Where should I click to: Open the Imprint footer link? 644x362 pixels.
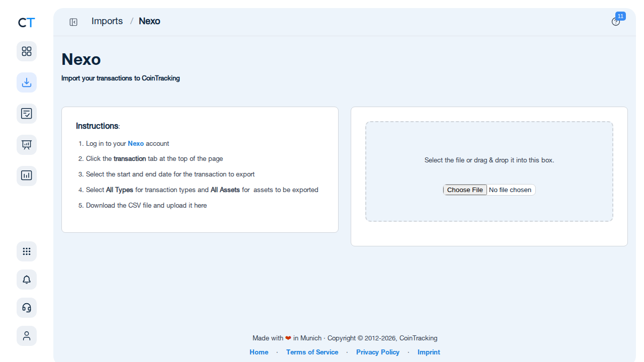click(x=429, y=352)
